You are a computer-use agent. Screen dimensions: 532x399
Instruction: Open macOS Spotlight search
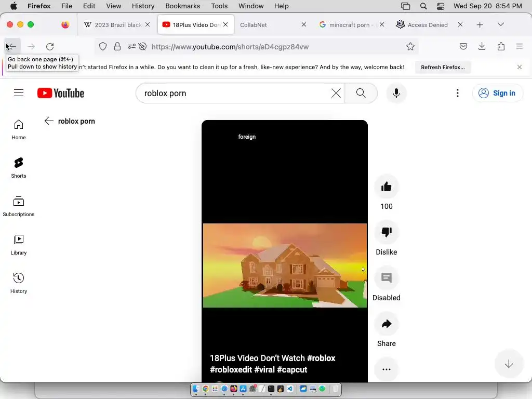423,6
